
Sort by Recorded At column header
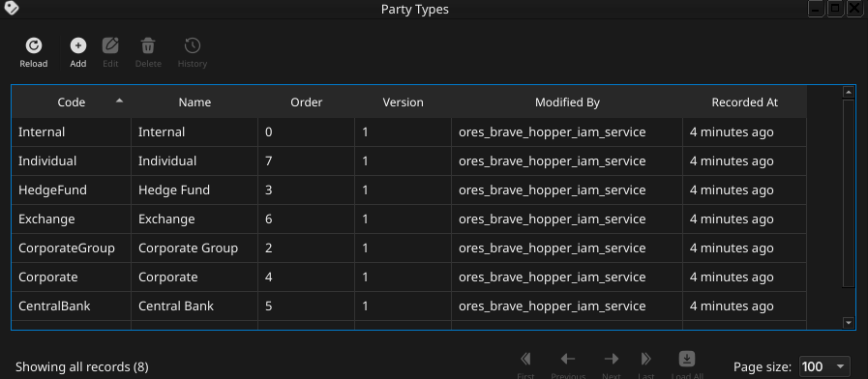point(744,102)
